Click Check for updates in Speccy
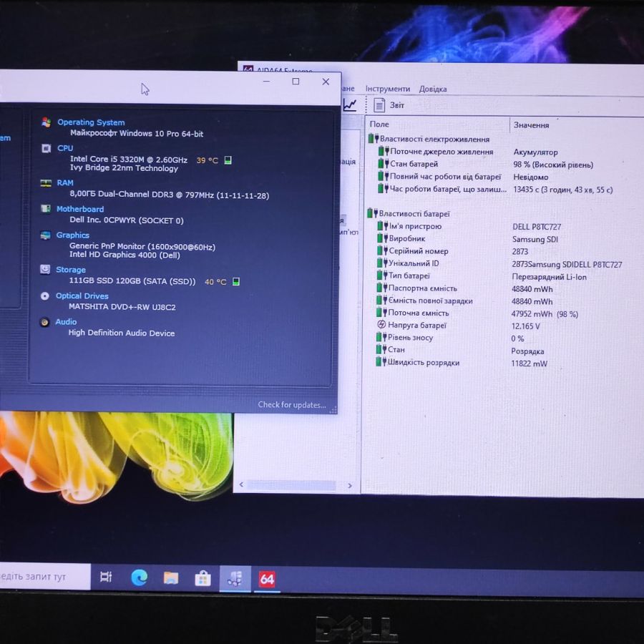This screenshot has width=644, height=644. coord(292,404)
